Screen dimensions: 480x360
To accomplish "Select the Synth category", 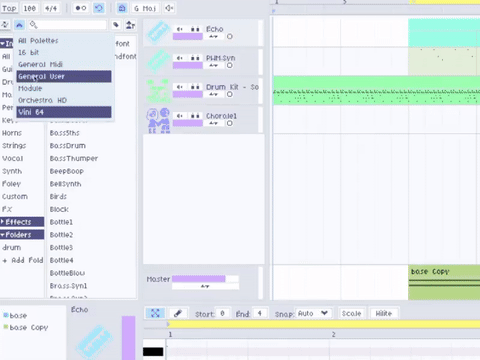I will coord(12,171).
